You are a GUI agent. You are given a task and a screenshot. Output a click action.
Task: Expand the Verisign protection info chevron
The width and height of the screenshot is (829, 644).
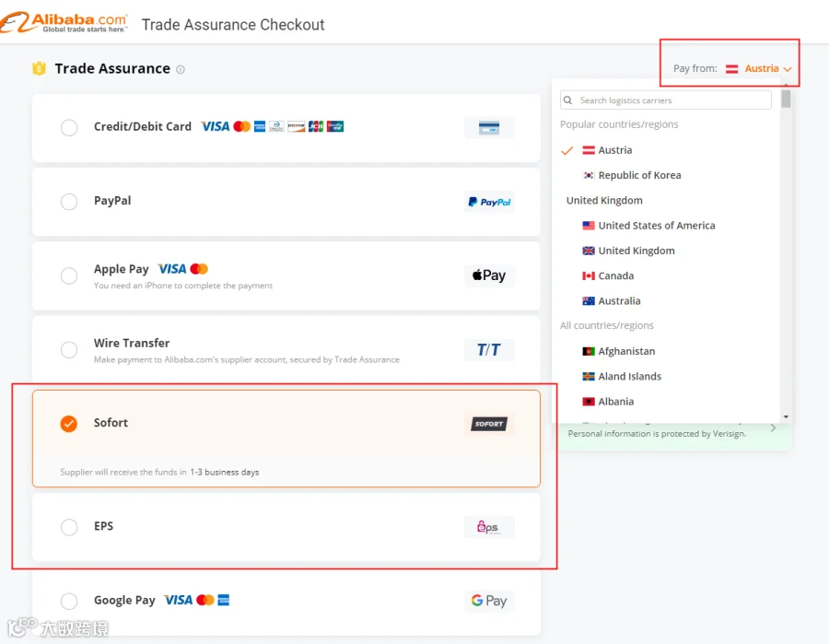[x=773, y=427]
